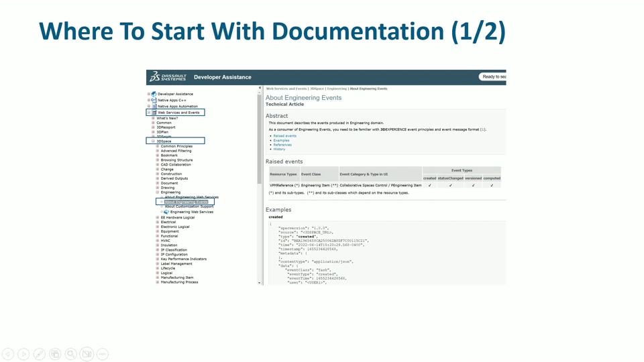This screenshot has height=362, width=644.
Task: Click the Engineering breadcrumb link
Action: [x=337, y=88]
